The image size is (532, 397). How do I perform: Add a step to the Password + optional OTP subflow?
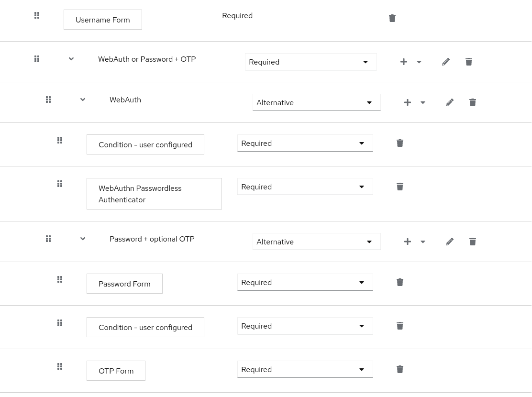[x=408, y=242]
